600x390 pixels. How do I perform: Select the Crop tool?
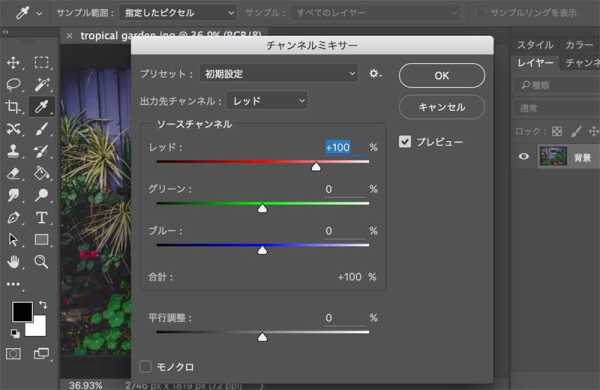pyautogui.click(x=13, y=107)
